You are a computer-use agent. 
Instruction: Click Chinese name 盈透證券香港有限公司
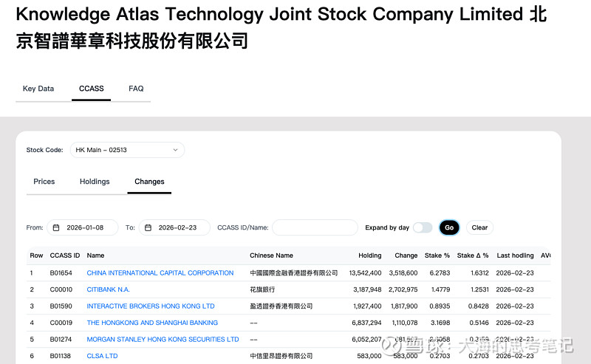point(281,306)
